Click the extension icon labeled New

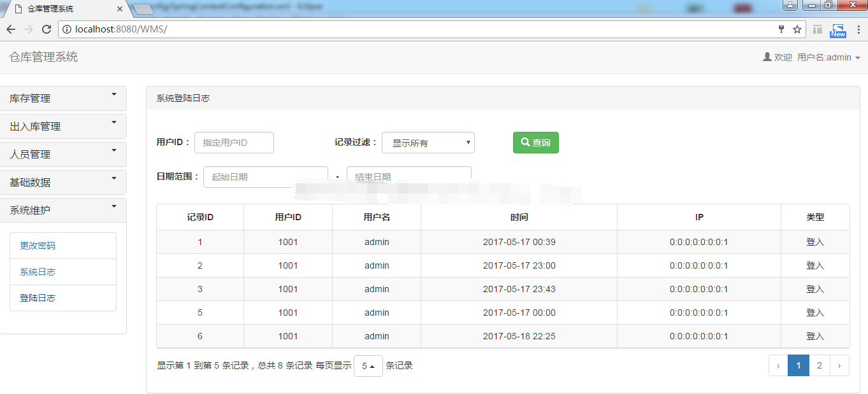(x=838, y=30)
